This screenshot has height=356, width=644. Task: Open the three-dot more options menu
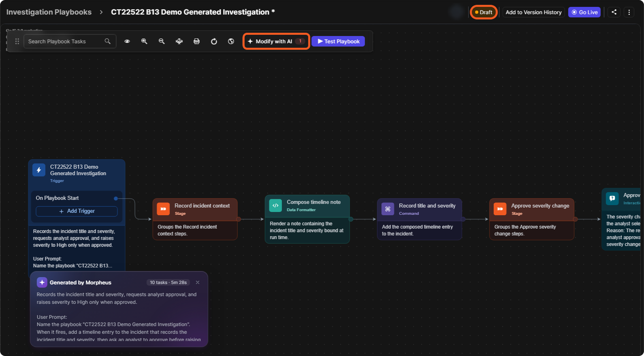pos(629,12)
